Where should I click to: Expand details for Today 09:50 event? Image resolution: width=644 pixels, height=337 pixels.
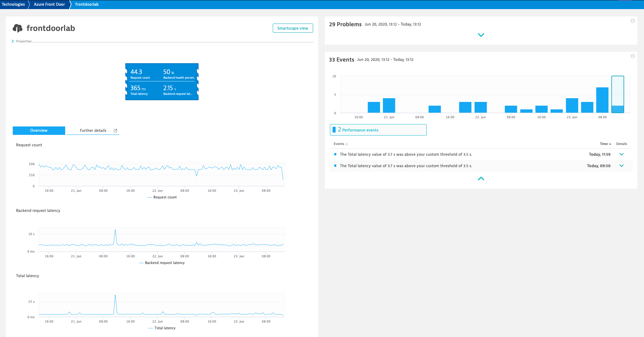tap(621, 166)
